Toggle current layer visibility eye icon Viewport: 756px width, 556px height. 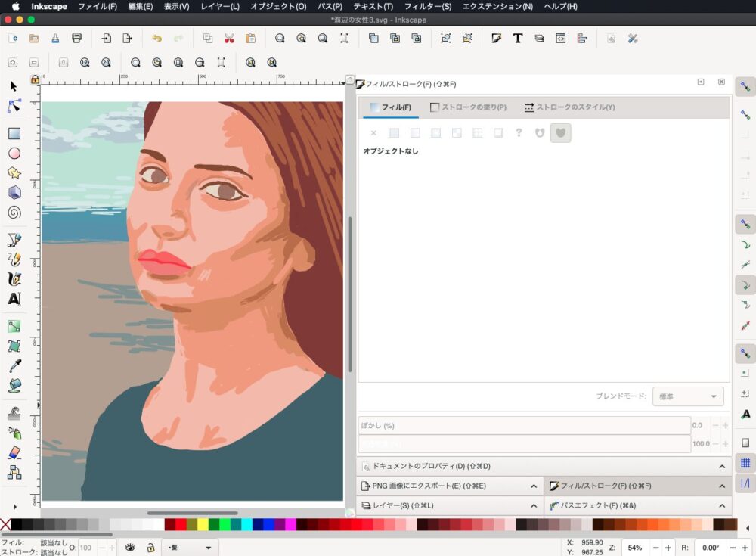(130, 548)
